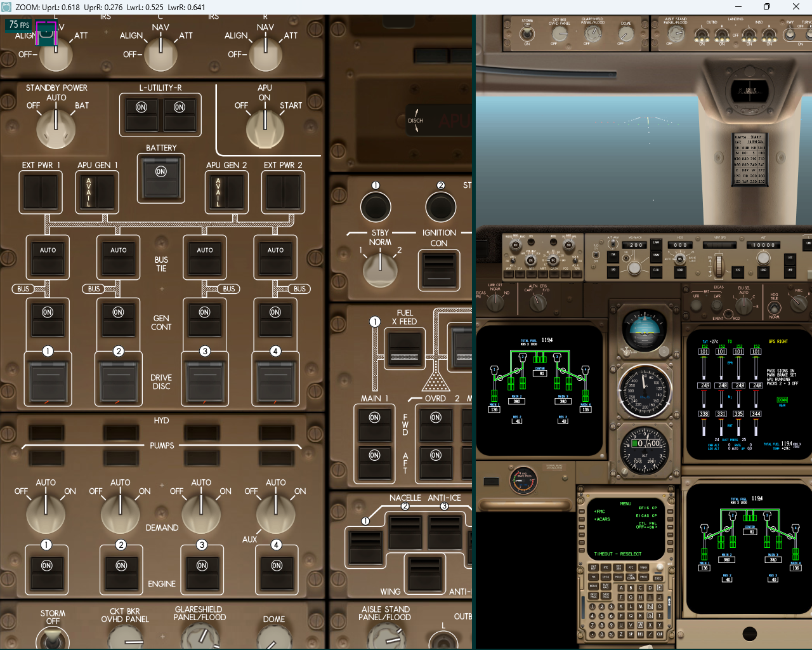Click the MENU key on CDU keypad
This screenshot has width=812, height=650.
(594, 586)
